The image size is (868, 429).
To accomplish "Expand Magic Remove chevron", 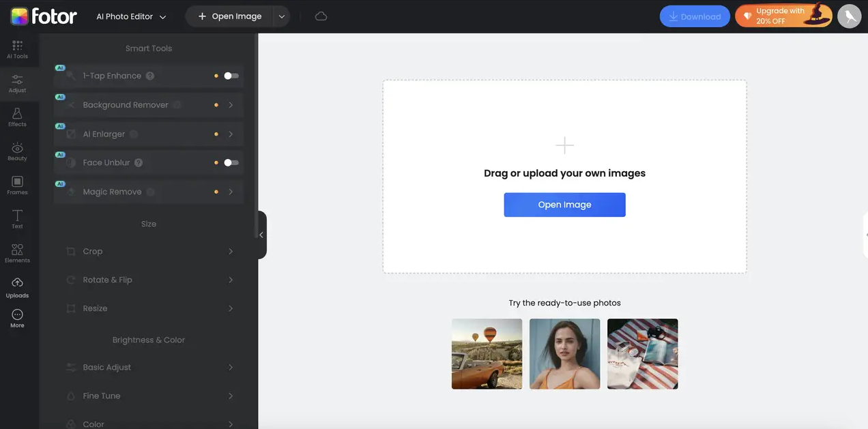I will click(231, 192).
